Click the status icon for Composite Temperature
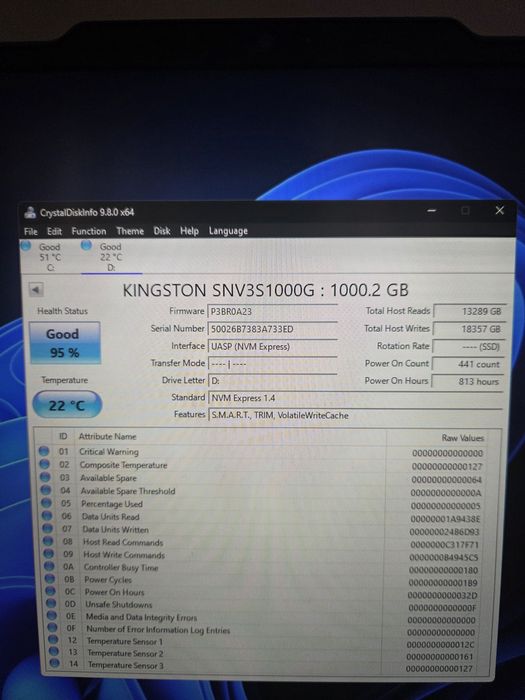Viewport: 525px width, 700px height. coord(44,464)
